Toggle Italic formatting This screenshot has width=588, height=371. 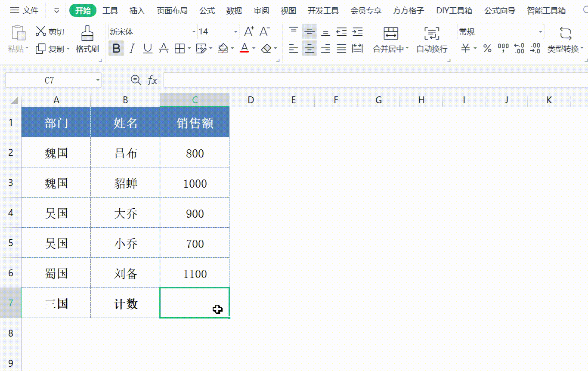[x=132, y=48]
